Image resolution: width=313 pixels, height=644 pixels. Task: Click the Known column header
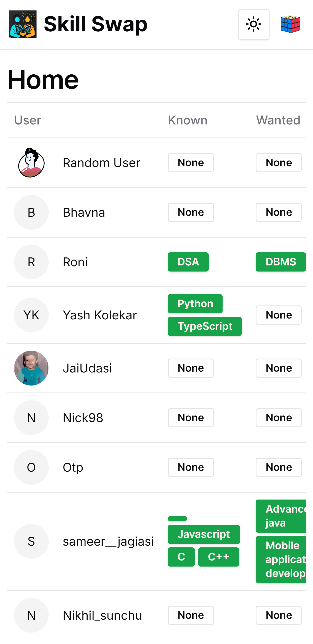[188, 120]
